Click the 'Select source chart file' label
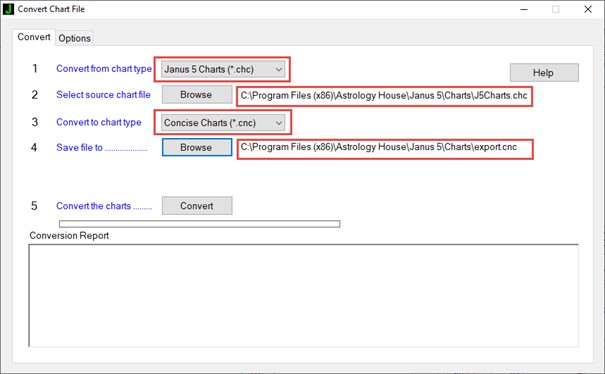Viewport: 605px width, 374px height. [103, 95]
